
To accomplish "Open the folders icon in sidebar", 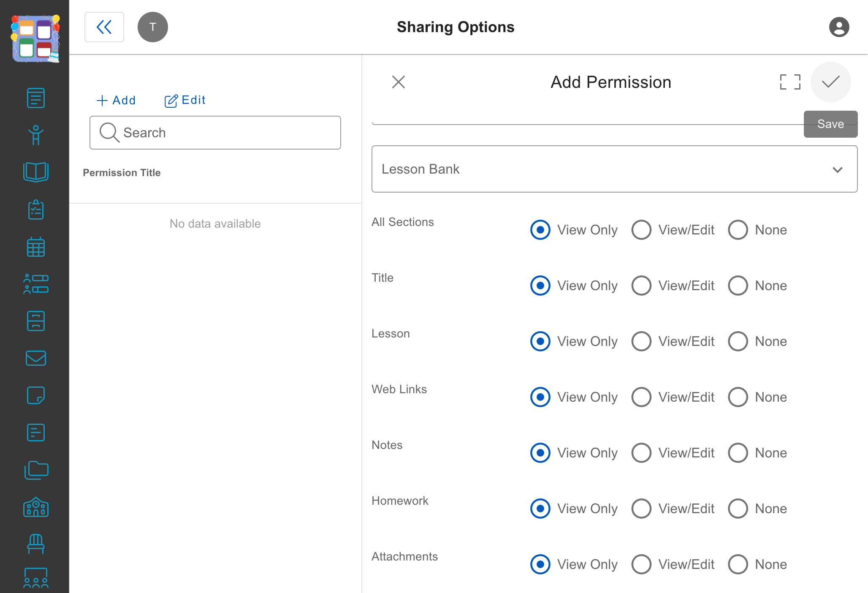I will pos(36,470).
